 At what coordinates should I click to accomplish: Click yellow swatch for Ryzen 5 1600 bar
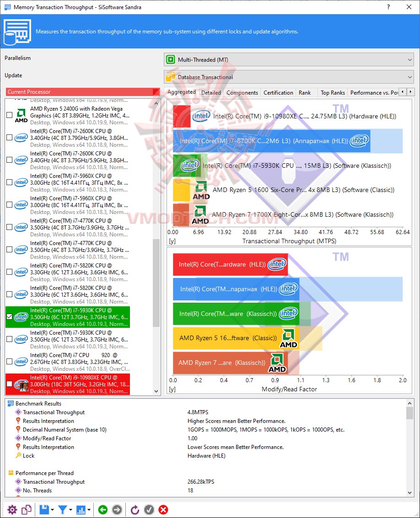182,190
